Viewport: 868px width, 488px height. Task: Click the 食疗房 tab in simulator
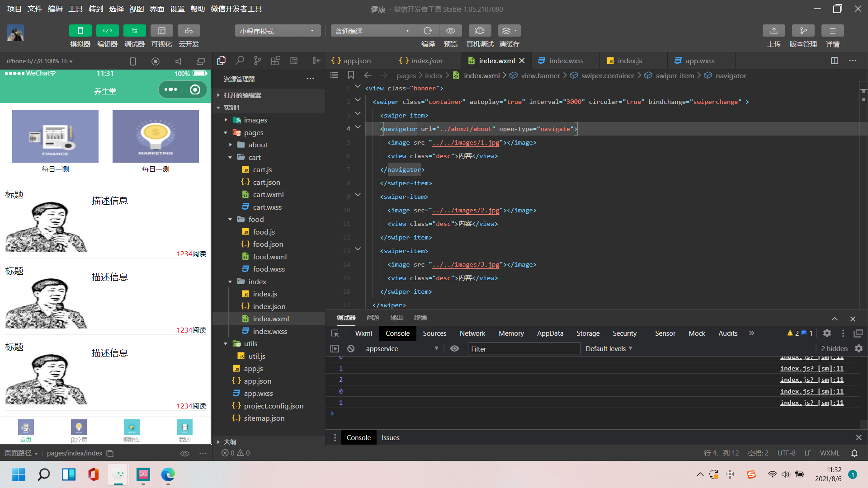[x=79, y=431]
